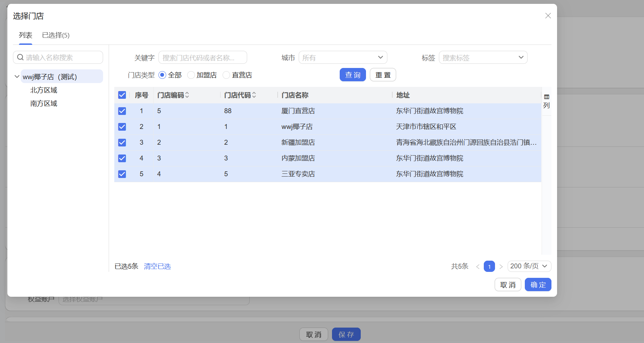Click the 清空已选 link
Screen dimensions: 644x343
point(157,266)
